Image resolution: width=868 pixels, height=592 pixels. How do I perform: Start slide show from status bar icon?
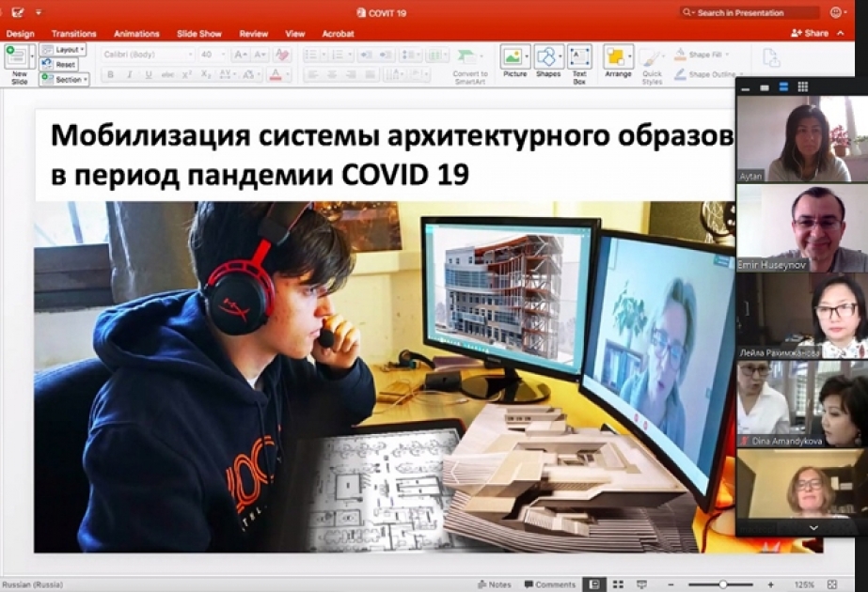pyautogui.click(x=642, y=584)
